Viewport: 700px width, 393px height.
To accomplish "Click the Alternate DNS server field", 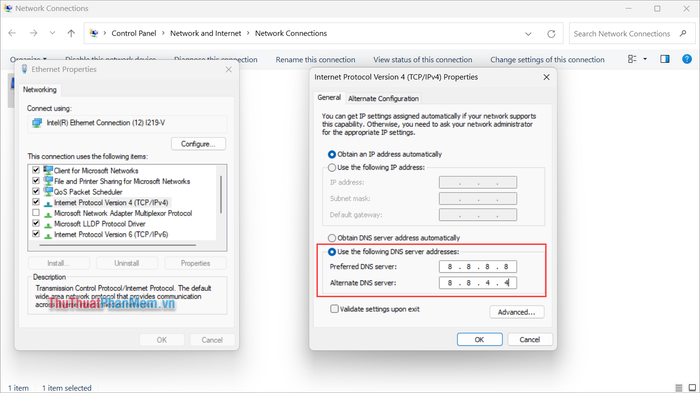I will 478,283.
